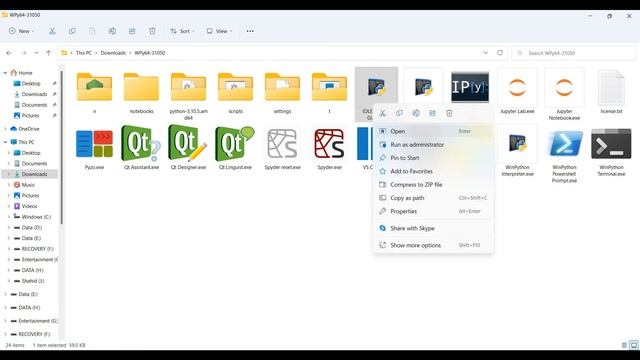Click the navigation pane scrollbar
This screenshot has width=640, height=360.
pos(62,147)
